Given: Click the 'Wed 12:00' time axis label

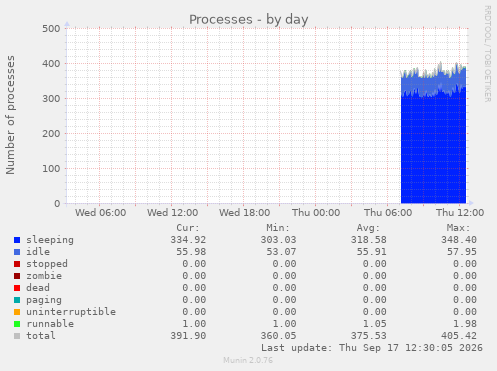Looking at the screenshot, I should (x=173, y=213).
